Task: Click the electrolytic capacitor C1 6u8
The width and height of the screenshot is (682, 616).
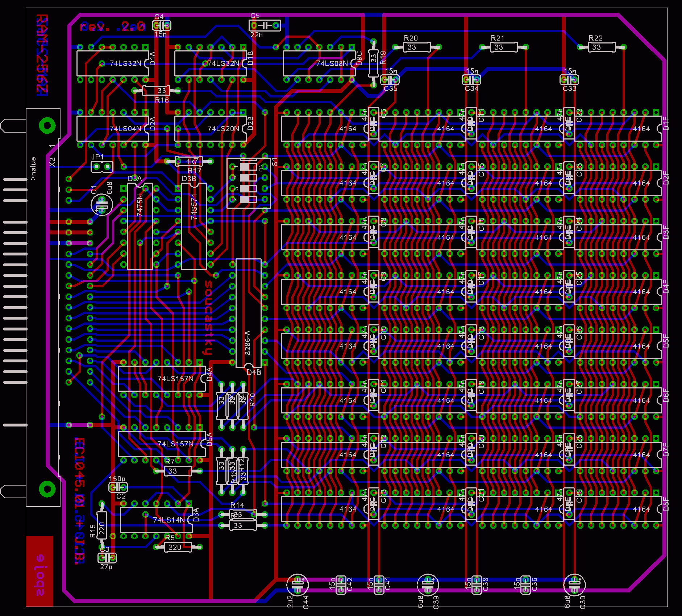Action: click(x=101, y=205)
